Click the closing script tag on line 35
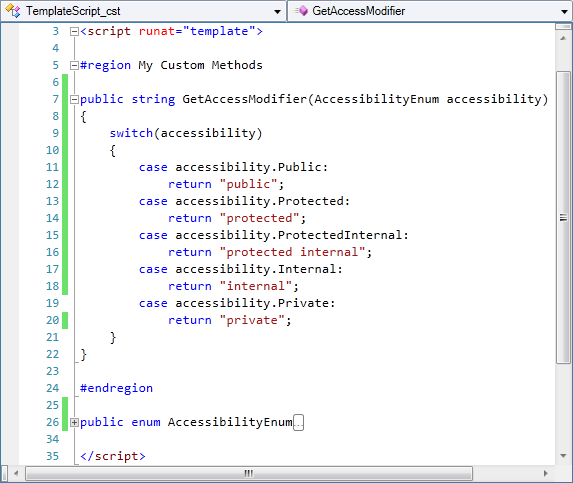Viewport: 573px width, 483px height. click(x=113, y=456)
